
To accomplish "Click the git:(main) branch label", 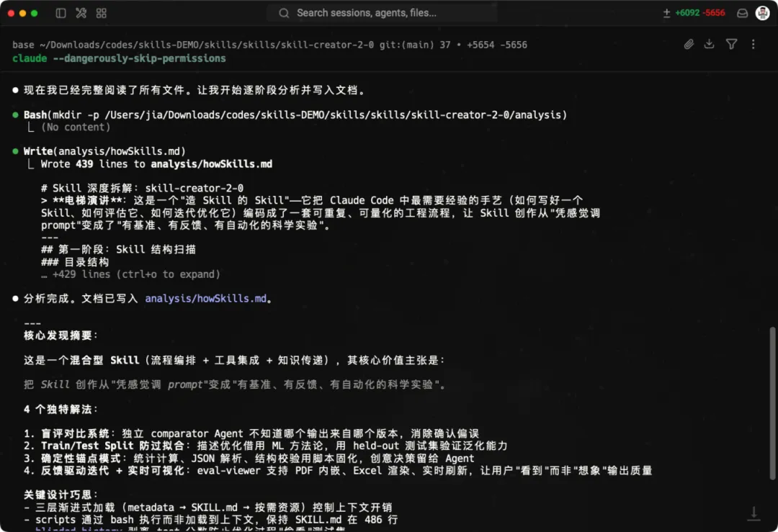I will coord(407,45).
